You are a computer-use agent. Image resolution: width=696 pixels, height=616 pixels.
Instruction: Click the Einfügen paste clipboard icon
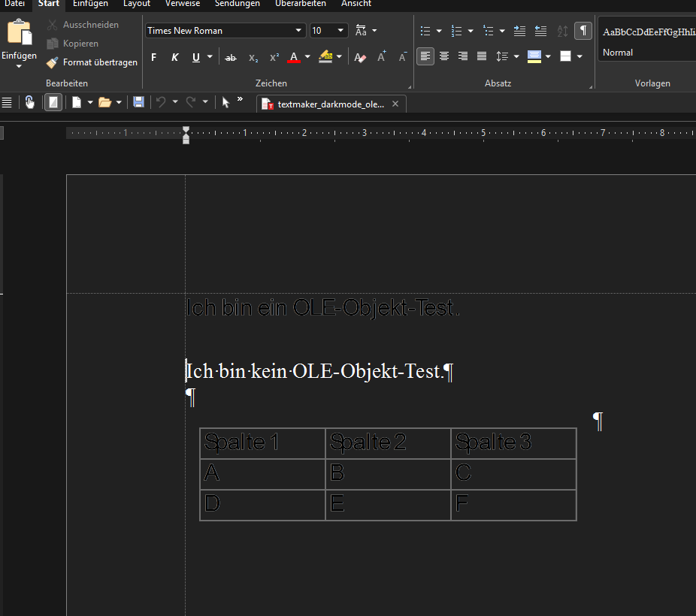(20, 32)
